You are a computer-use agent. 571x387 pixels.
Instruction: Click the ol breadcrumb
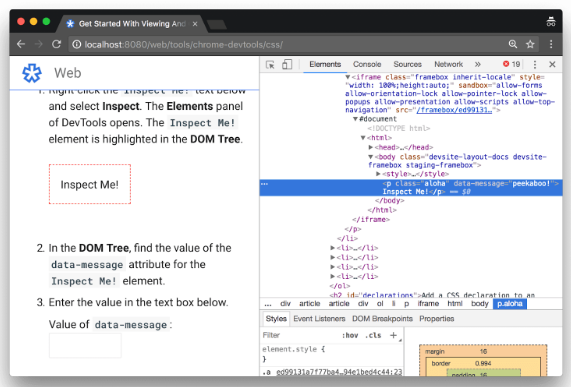point(380,304)
